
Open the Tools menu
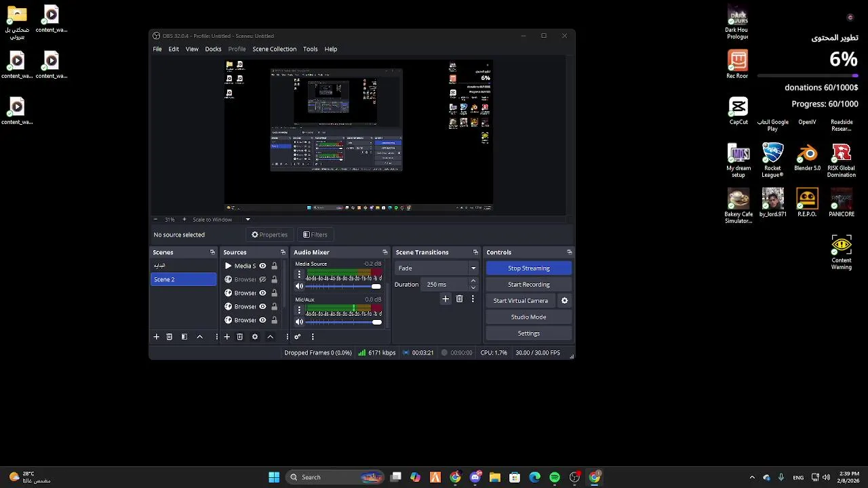pos(311,49)
